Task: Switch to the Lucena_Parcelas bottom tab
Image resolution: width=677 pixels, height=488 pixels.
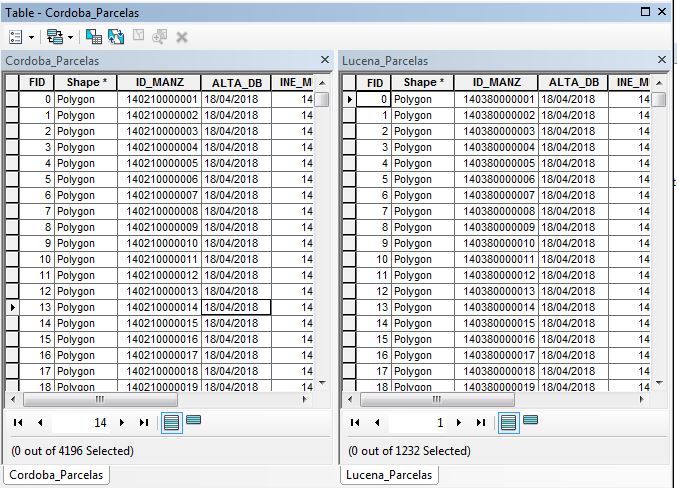Action: click(x=390, y=475)
